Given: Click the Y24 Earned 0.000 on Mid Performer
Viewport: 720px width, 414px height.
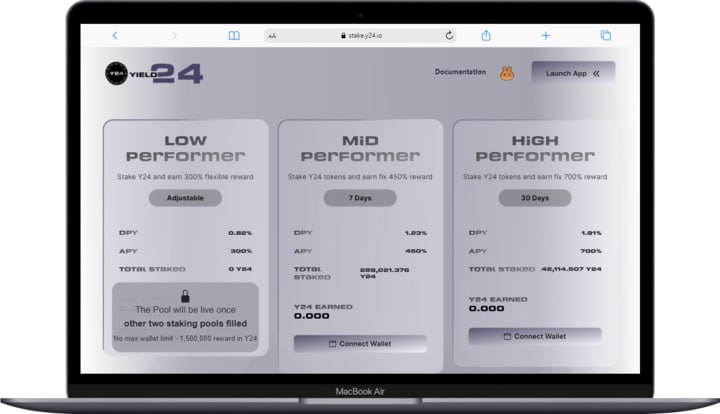Looking at the screenshot, I should pyautogui.click(x=312, y=316).
